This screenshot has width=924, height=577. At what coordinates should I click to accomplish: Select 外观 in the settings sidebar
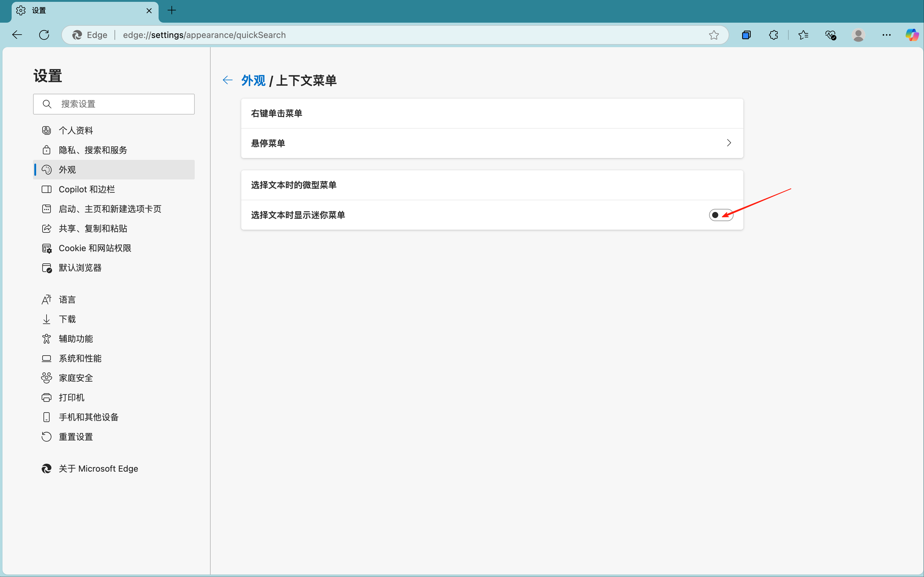(x=114, y=170)
